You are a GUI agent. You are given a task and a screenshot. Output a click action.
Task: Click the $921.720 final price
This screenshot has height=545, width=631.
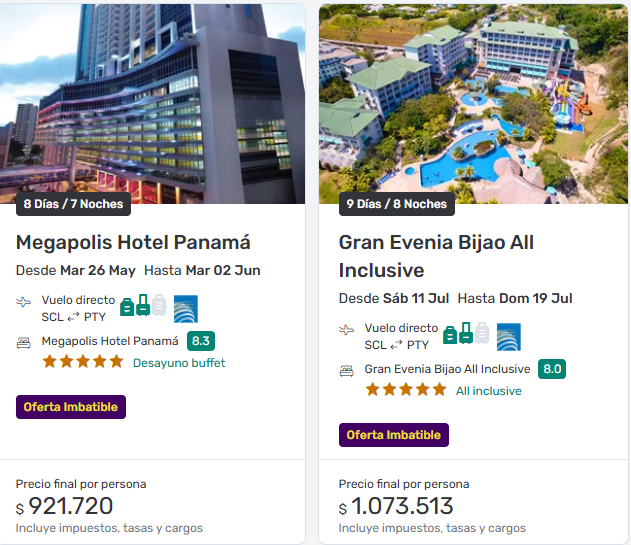coord(71,506)
